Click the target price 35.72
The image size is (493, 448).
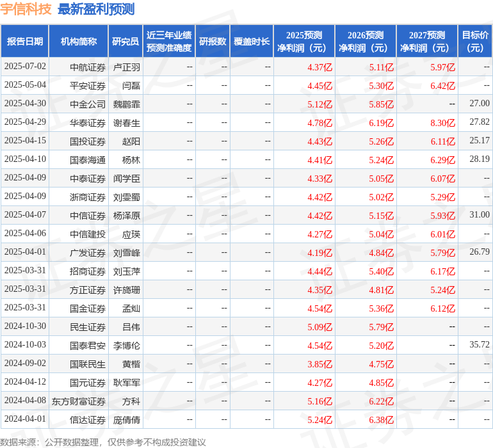pyautogui.click(x=480, y=344)
